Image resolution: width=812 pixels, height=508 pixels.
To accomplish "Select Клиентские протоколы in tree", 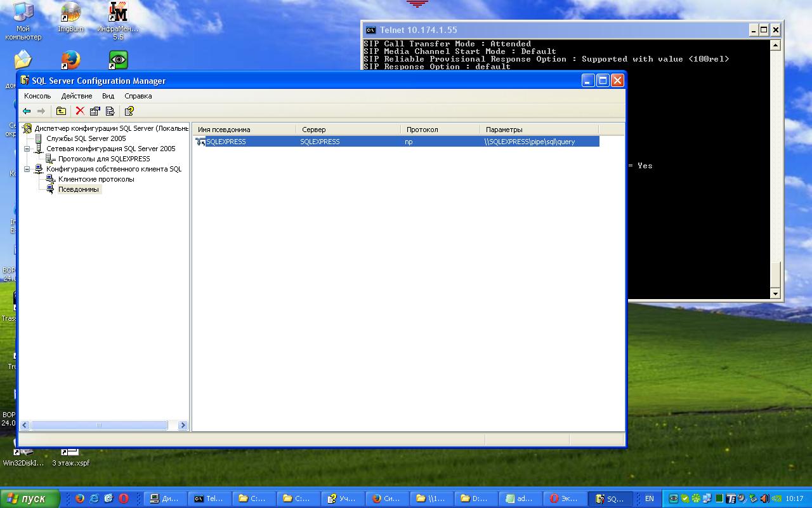I will (96, 179).
